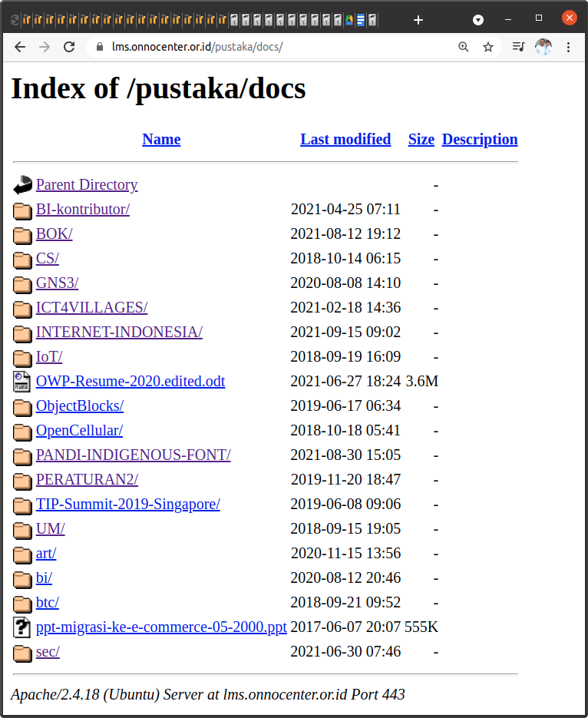Open the IoT/ directory link

[49, 357]
